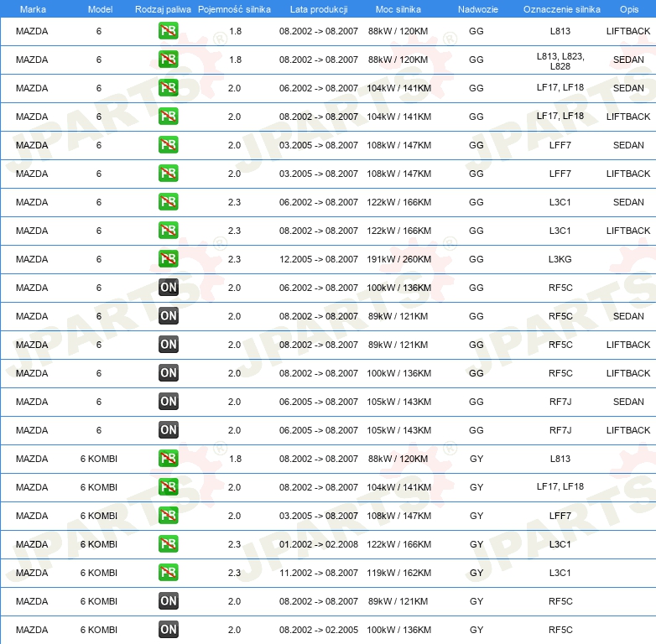The height and width of the screenshot is (644, 656).
Task: Click the Oznaczenie silnika column header
Action: coord(561,9)
